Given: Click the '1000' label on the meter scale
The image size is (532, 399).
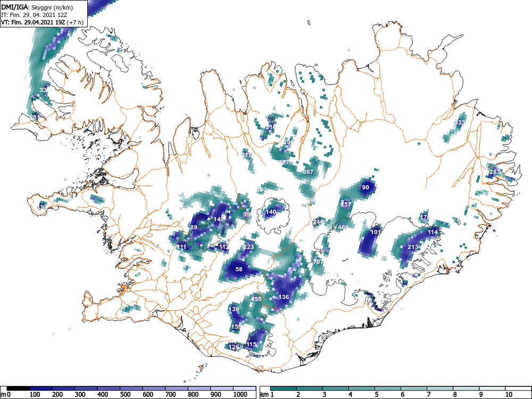Looking at the screenshot, I should click(x=240, y=395).
